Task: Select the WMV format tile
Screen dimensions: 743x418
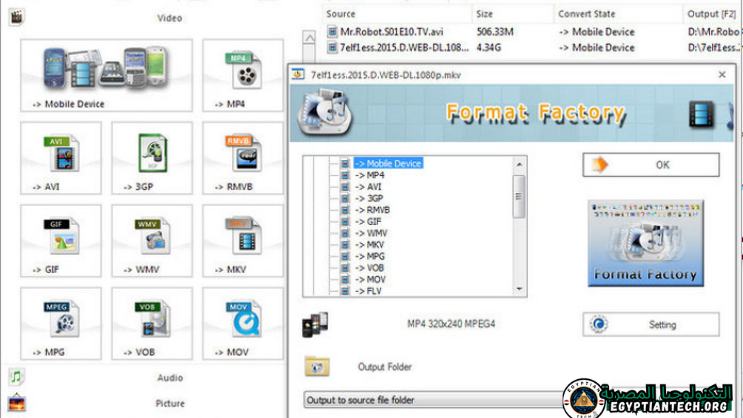Action: pos(152,241)
